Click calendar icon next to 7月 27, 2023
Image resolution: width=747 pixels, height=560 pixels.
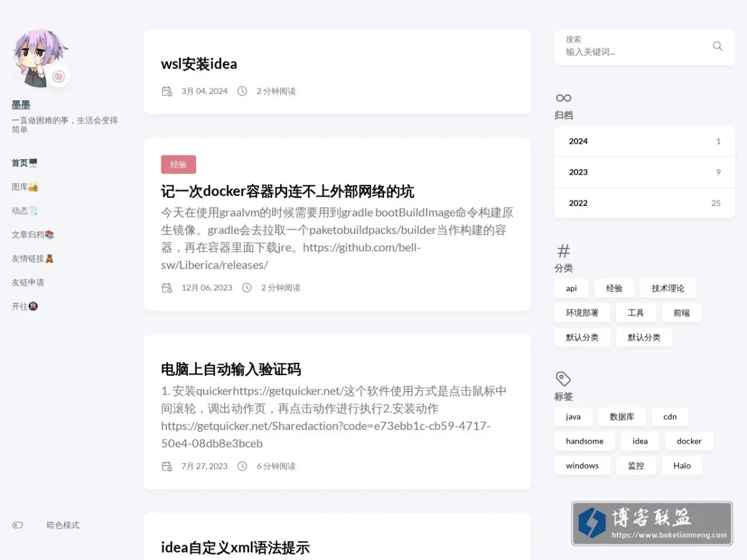pyautogui.click(x=167, y=466)
